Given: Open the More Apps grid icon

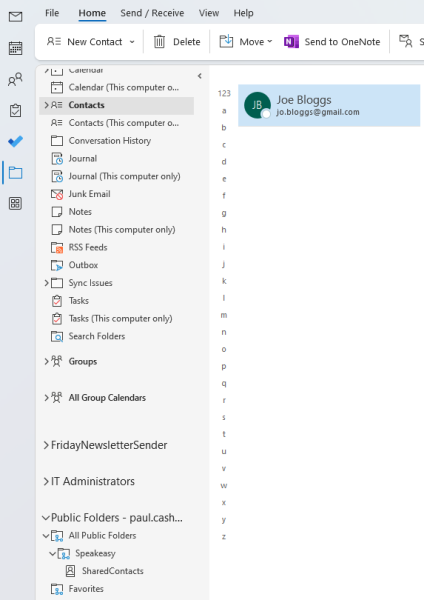Looking at the screenshot, I should coord(15,204).
